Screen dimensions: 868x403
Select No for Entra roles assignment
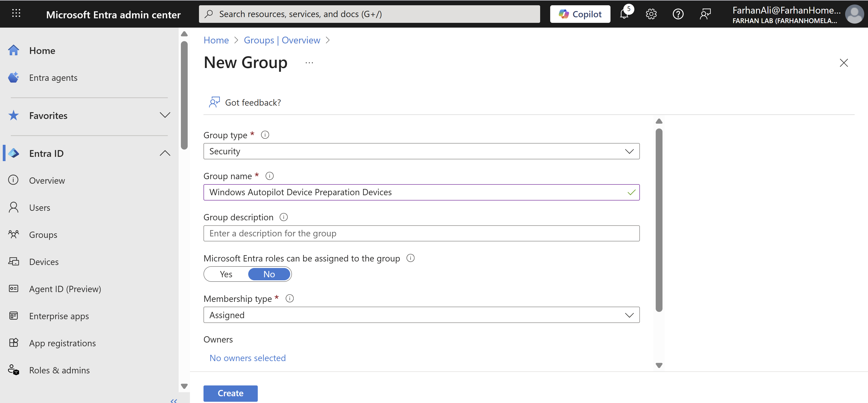pyautogui.click(x=269, y=274)
